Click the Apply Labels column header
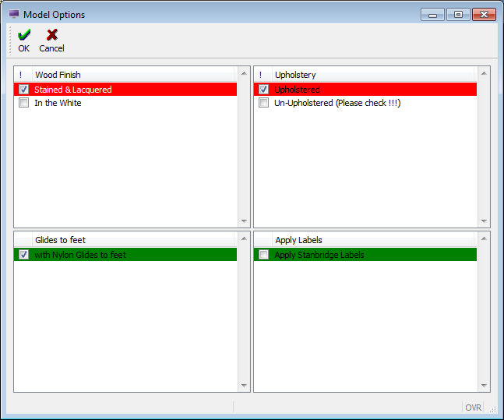This screenshot has height=420, width=504. tap(372, 240)
